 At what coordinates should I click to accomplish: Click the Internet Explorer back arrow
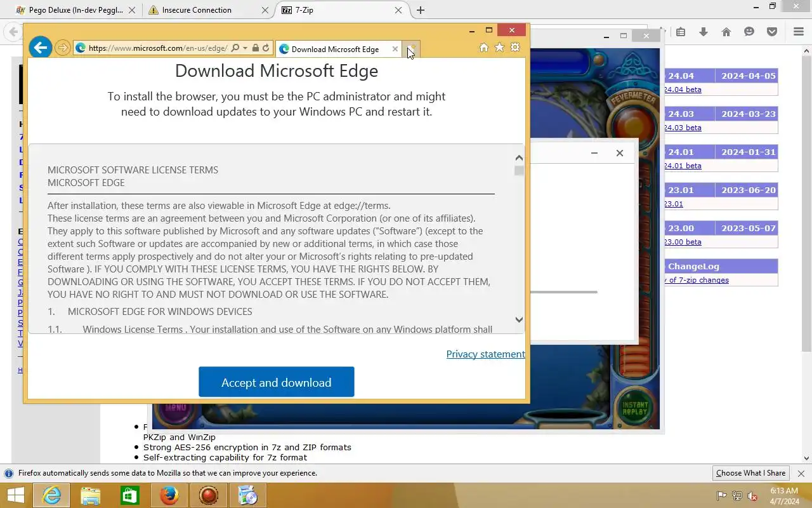click(x=40, y=48)
